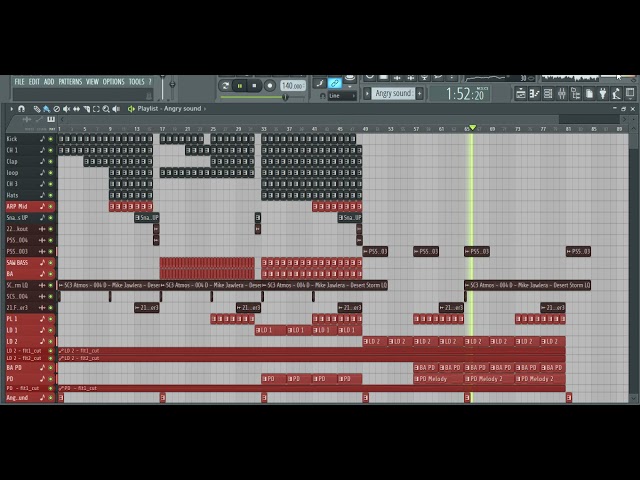This screenshot has width=640, height=480.
Task: Open the FILE menu
Action: point(19,82)
